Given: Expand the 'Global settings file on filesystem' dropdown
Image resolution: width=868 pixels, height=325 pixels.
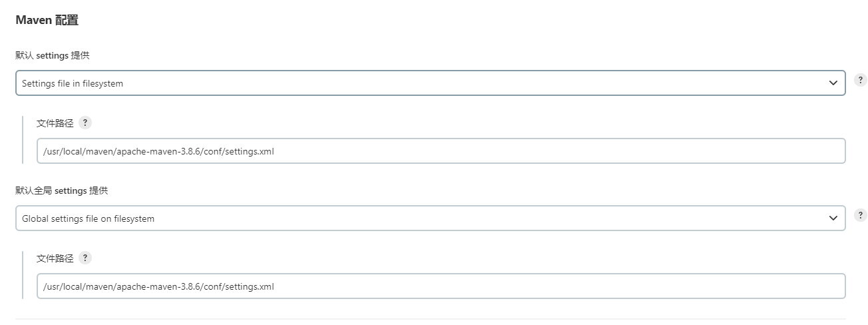Looking at the screenshot, I should 430,218.
